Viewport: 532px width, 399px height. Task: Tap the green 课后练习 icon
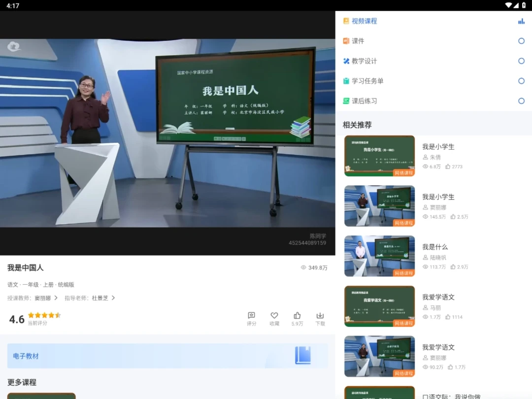pos(346,101)
